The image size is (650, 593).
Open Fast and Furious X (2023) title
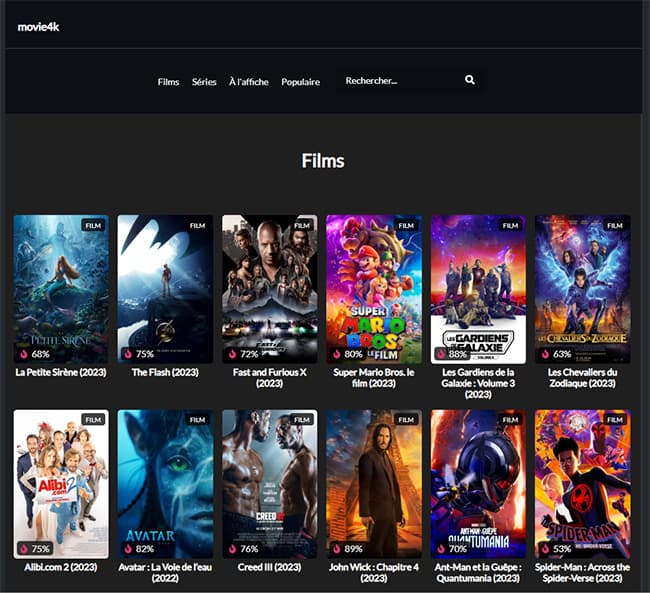coord(269,378)
